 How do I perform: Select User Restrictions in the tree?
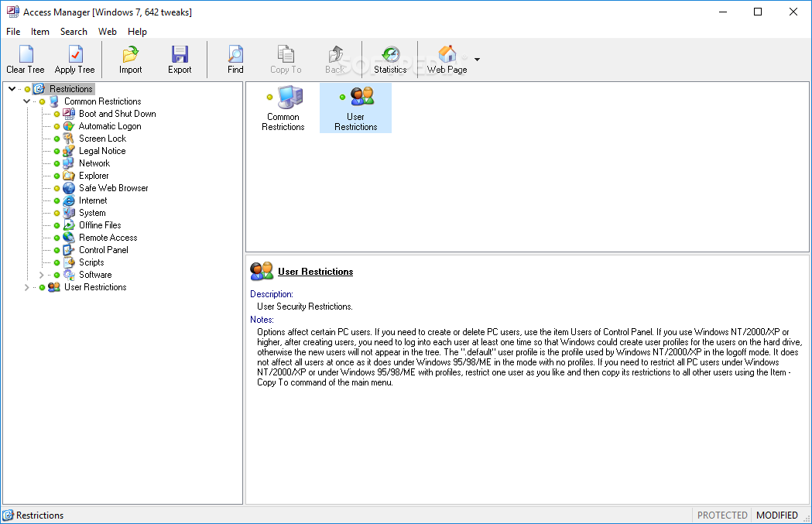(95, 287)
